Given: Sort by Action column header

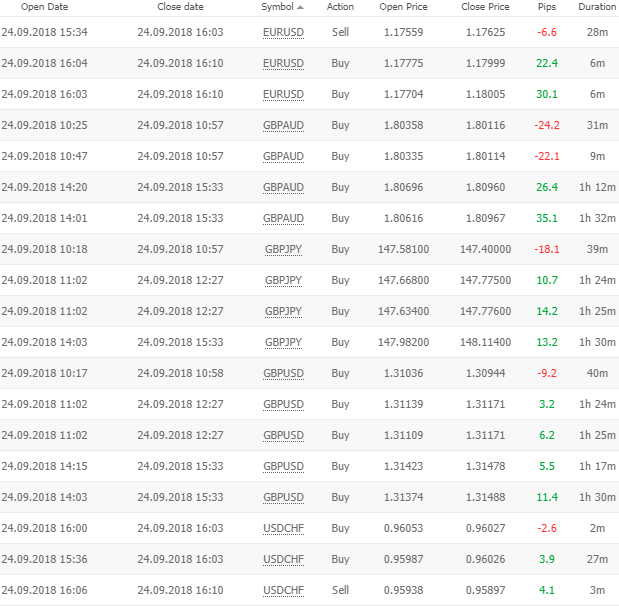Looking at the screenshot, I should tap(340, 7).
